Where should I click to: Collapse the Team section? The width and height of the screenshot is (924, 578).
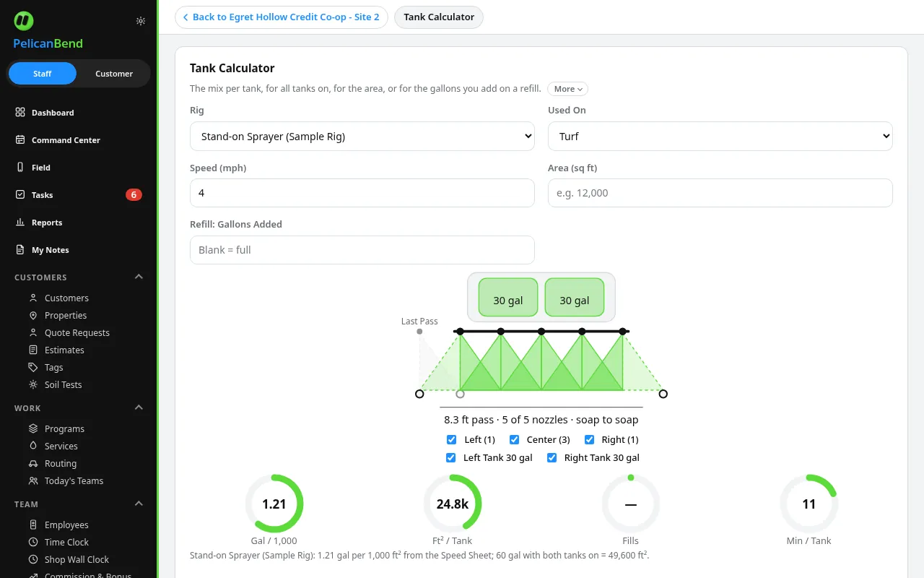pyautogui.click(x=139, y=504)
